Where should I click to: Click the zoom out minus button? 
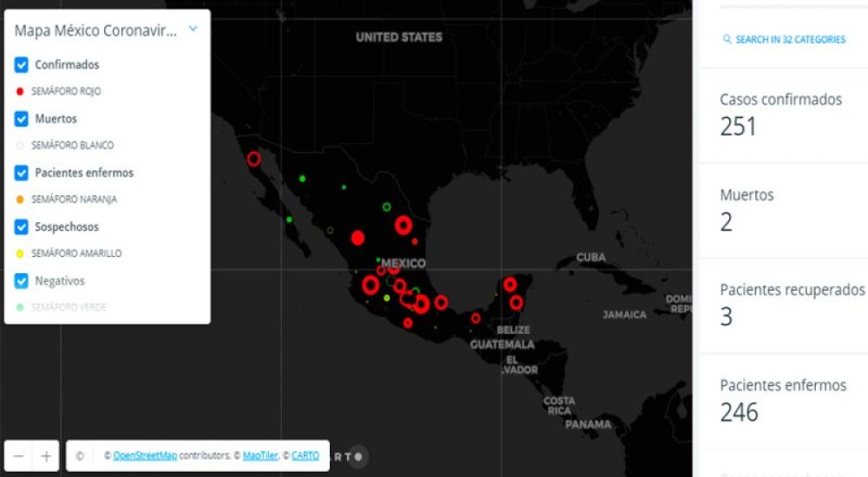tap(19, 456)
